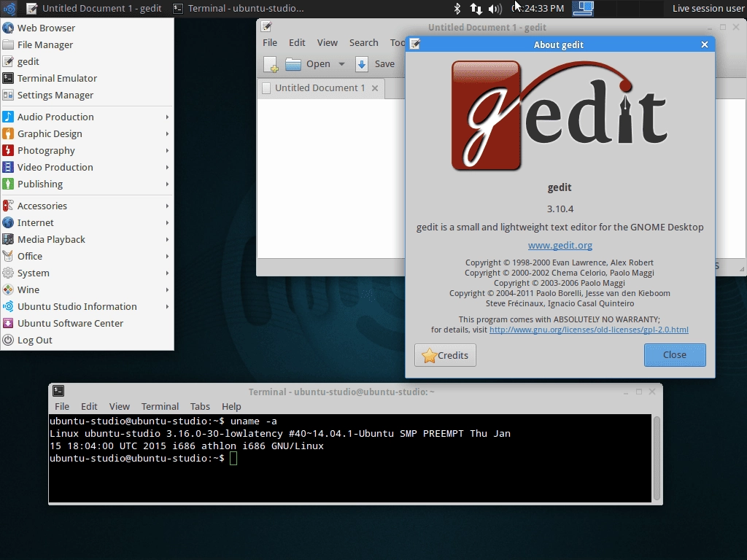Expand Ubuntu Studio Information submenu

88,307
